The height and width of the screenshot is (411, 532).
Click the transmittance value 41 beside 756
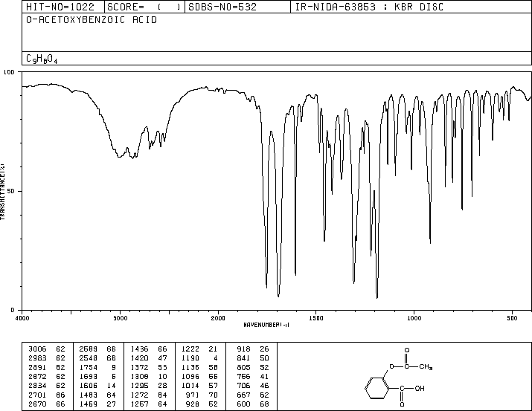[264, 376]
